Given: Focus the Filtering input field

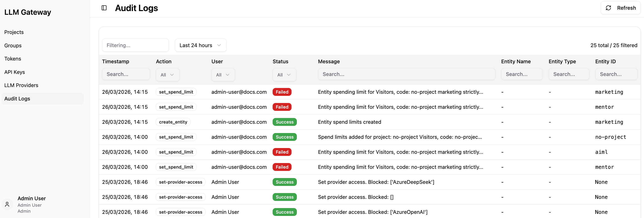Looking at the screenshot, I should pos(135,45).
